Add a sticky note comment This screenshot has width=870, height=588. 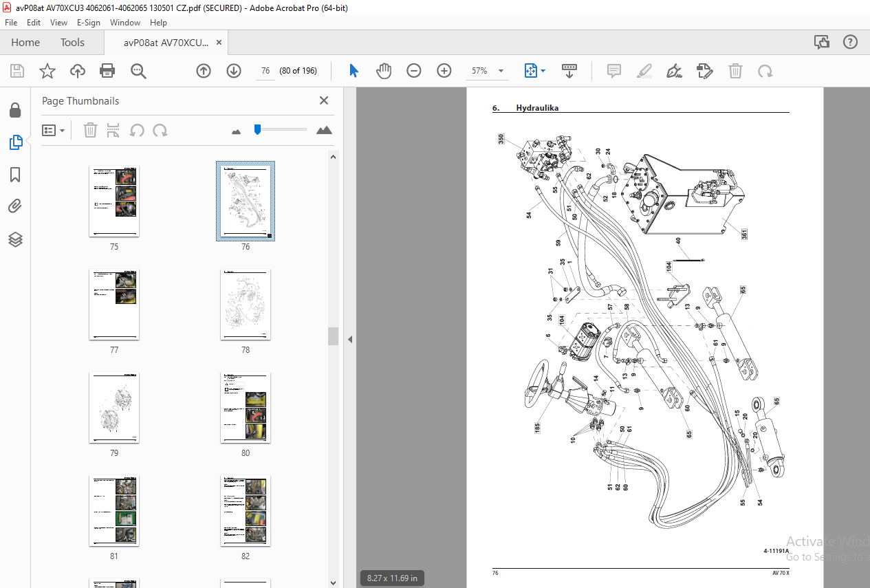tap(614, 71)
